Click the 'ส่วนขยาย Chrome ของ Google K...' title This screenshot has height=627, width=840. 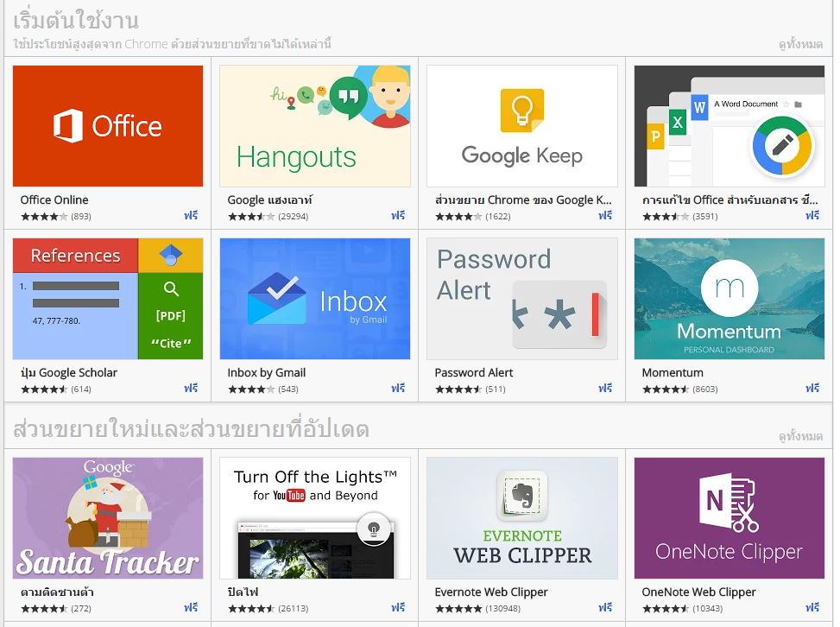tap(523, 199)
